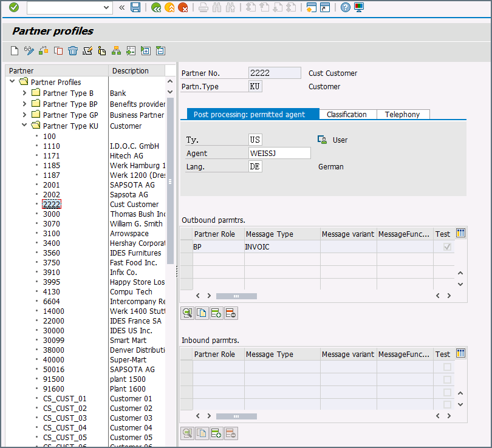Select partner 3000 Thomas Bush in tree
Screen dimensions: 492x448
pyautogui.click(x=52, y=214)
